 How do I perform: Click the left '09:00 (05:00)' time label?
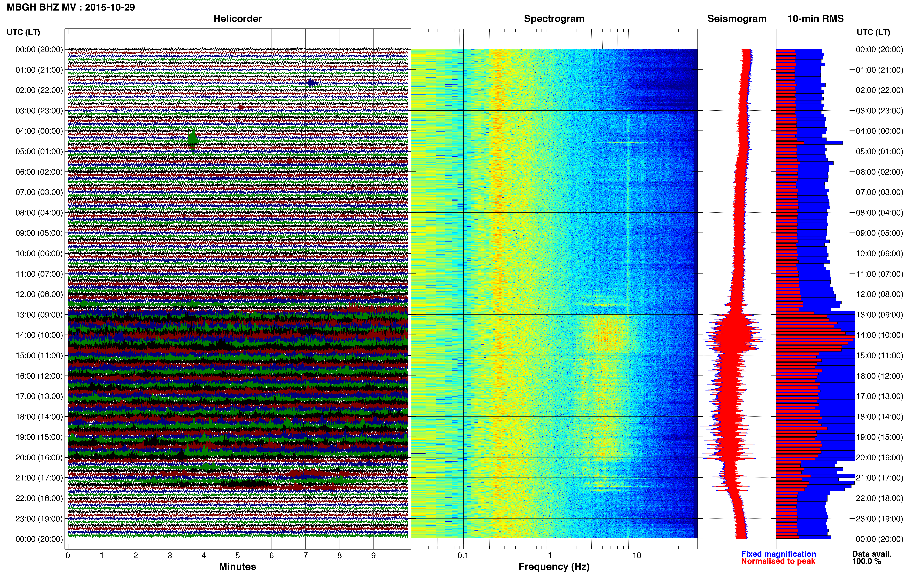pos(39,233)
